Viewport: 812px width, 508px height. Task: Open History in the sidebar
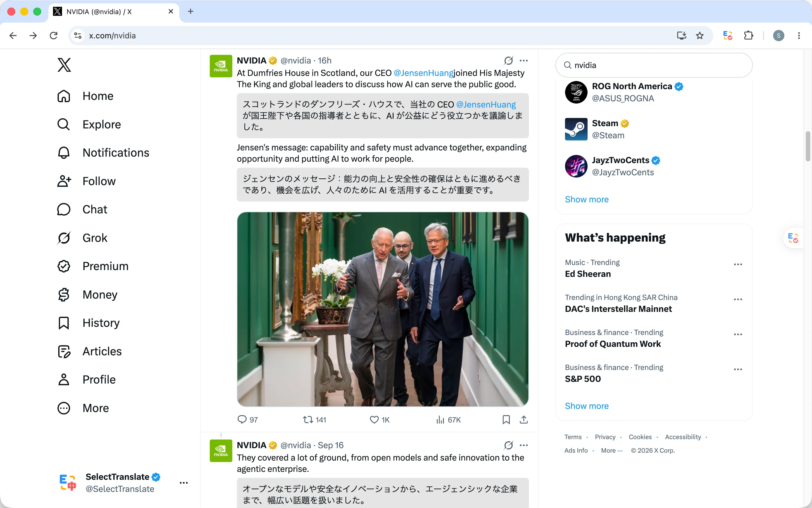coord(88,323)
